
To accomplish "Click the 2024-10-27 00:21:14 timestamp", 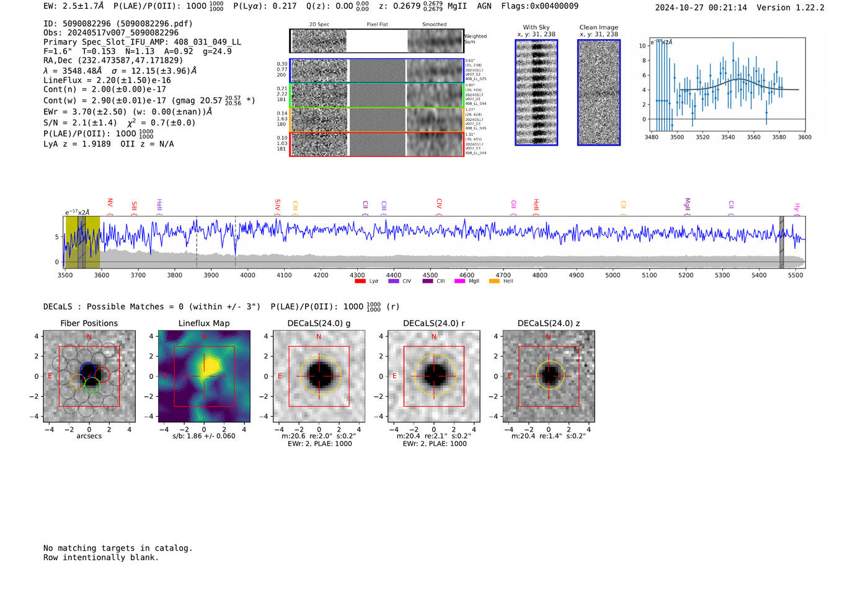I will [701, 7].
